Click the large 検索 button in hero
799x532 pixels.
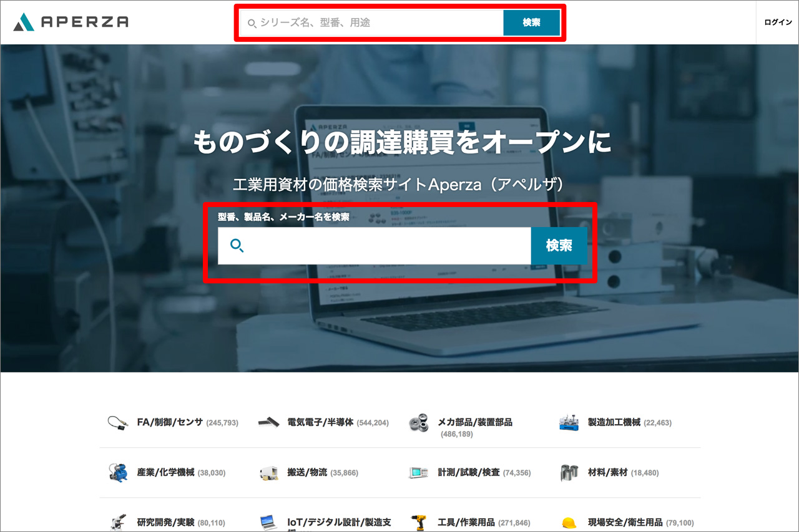[x=559, y=246]
